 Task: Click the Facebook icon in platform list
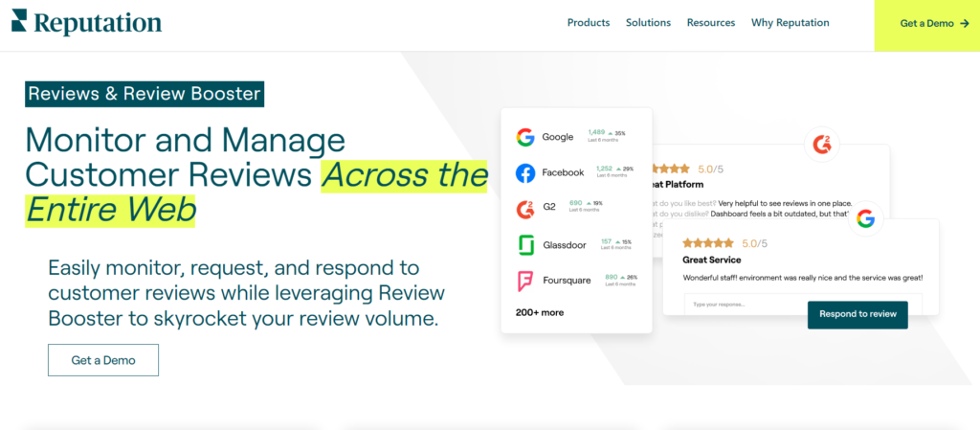[524, 173]
